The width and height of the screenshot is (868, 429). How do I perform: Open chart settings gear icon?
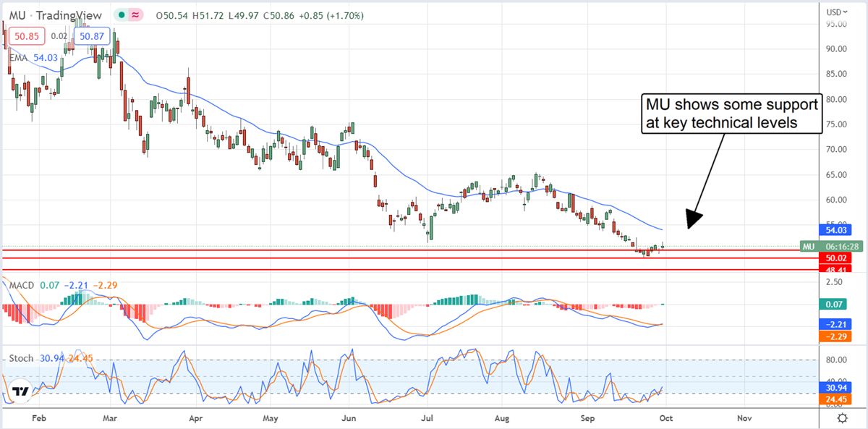(x=842, y=418)
